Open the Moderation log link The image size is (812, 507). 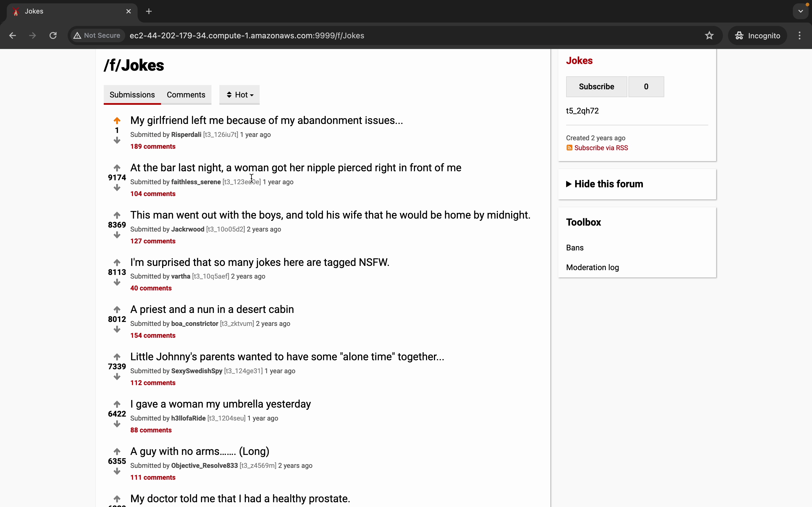(592, 268)
